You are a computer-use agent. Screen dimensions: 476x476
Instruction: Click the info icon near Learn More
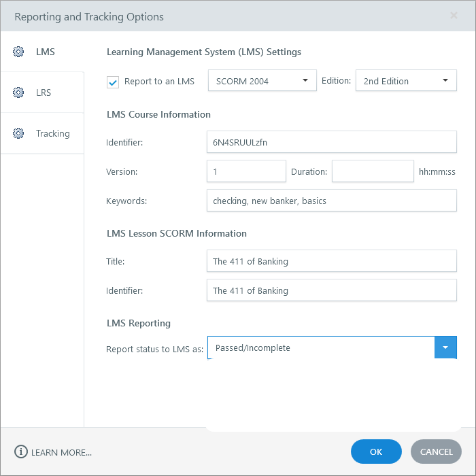(x=21, y=452)
